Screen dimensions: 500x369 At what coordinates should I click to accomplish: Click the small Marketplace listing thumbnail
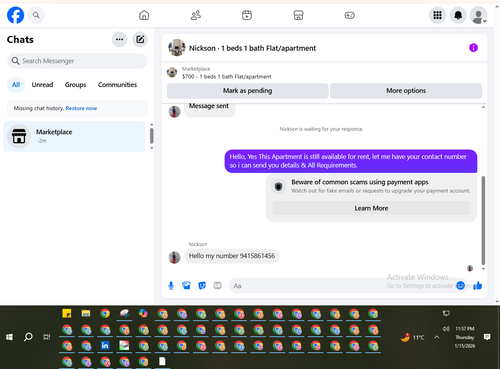click(172, 72)
